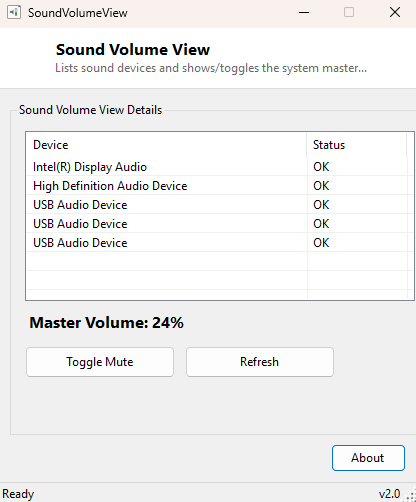Click the Master Volume: 24% label
Screen dimensions: 416x502
[x=106, y=323]
